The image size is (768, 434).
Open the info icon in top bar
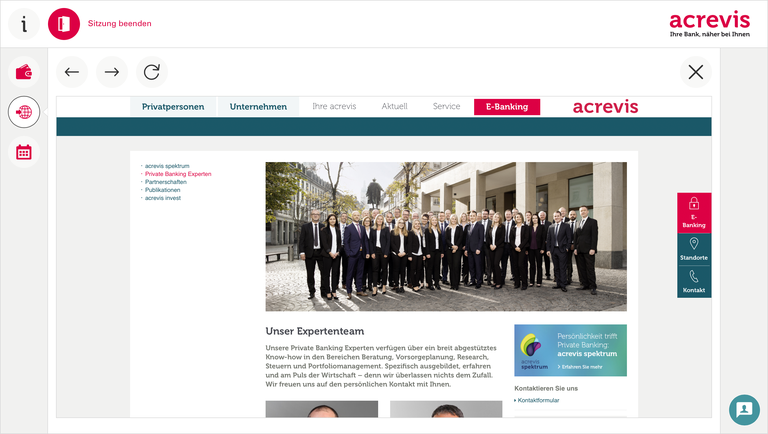[x=24, y=24]
